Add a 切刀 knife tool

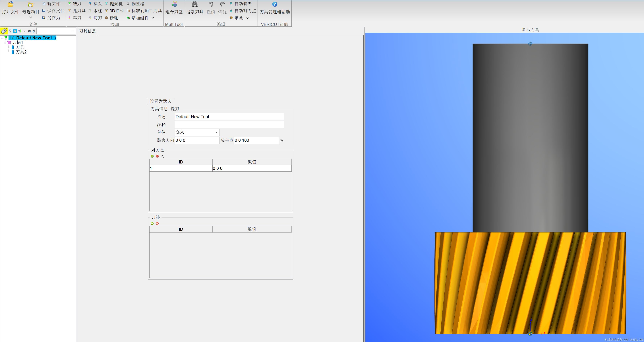click(95, 18)
